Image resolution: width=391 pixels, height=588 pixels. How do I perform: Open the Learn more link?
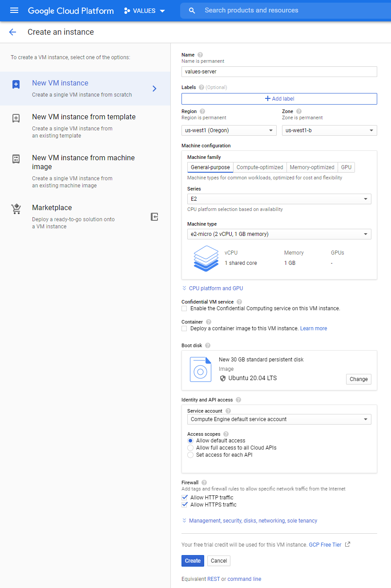click(x=314, y=328)
